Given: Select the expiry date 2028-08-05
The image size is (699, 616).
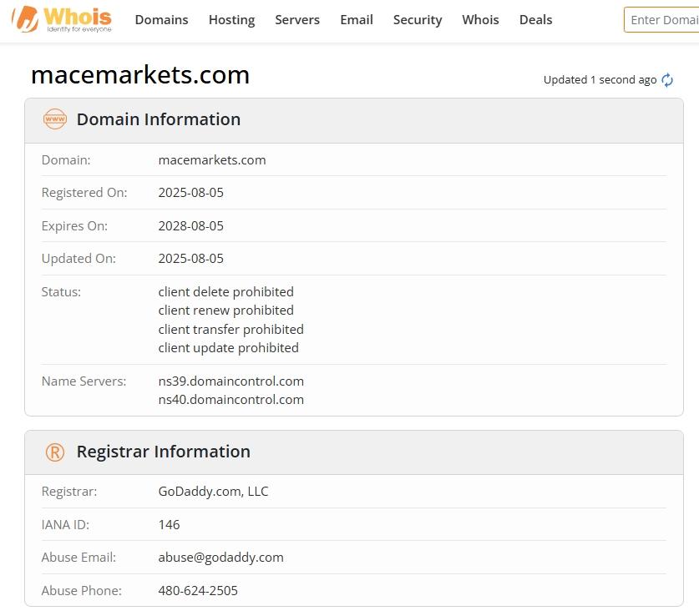Looking at the screenshot, I should 190,226.
